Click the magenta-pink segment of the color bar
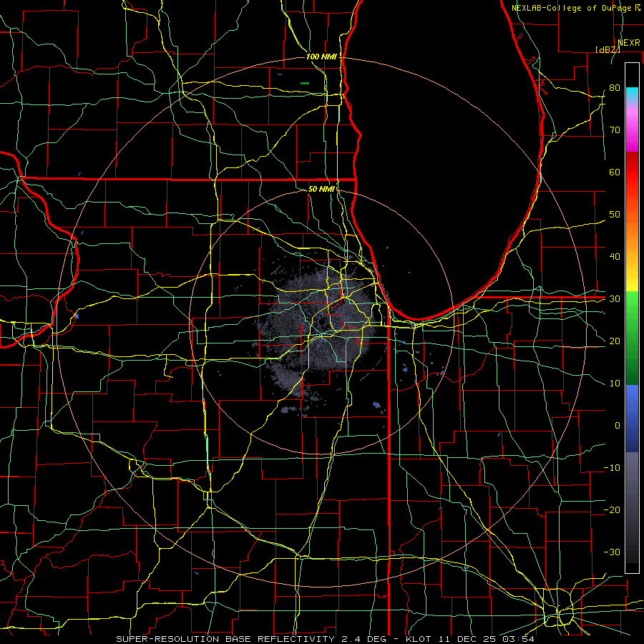Screen dimensions: 644x644 pyautogui.click(x=632, y=127)
